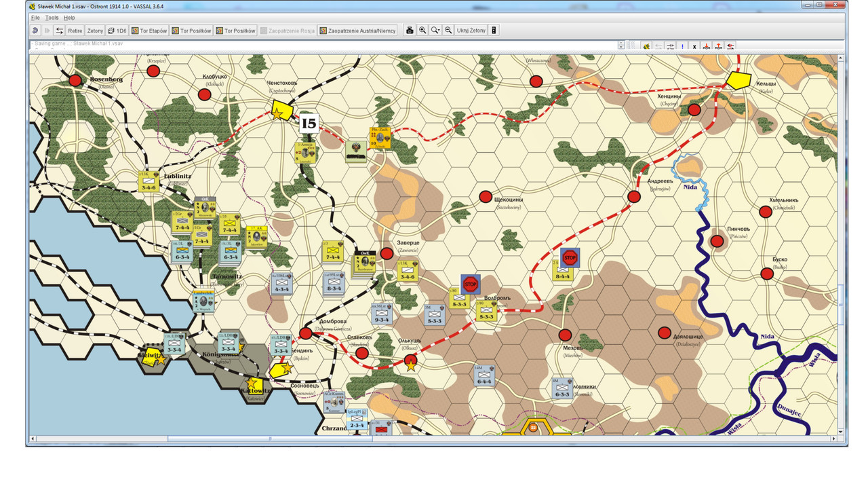
Task: Click the black X map toolbar icon
Action: (694, 46)
